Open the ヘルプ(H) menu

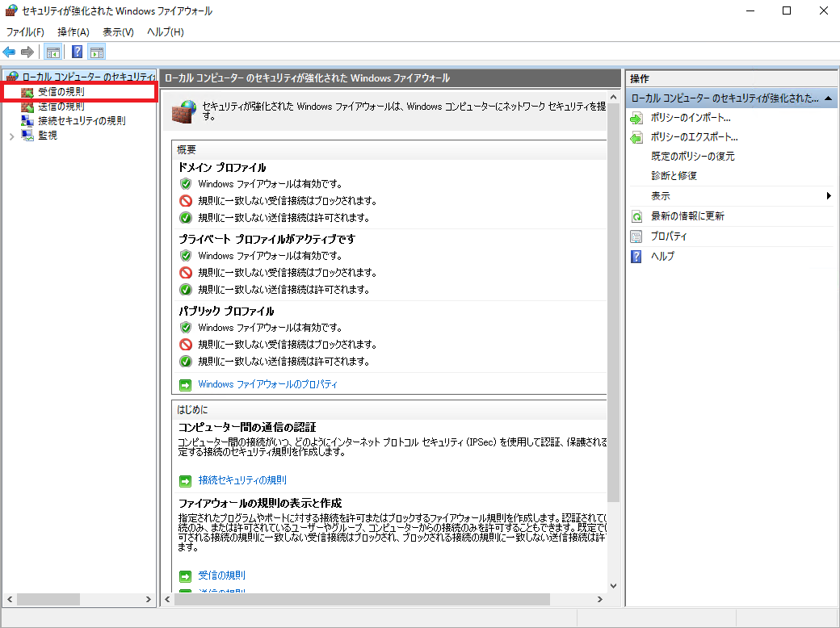click(166, 32)
